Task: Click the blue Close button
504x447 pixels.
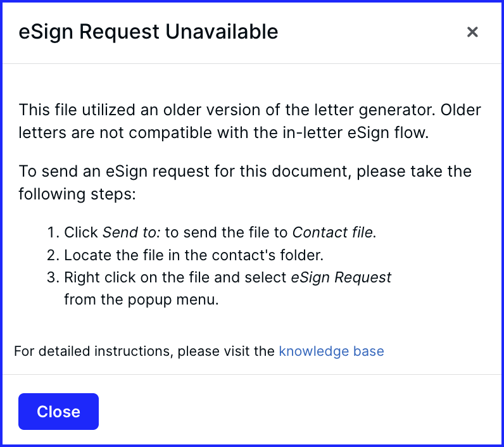Action: (x=58, y=412)
